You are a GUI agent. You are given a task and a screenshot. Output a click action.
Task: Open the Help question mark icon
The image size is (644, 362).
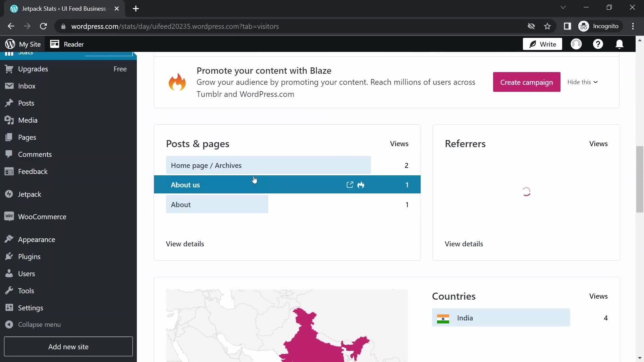(598, 44)
